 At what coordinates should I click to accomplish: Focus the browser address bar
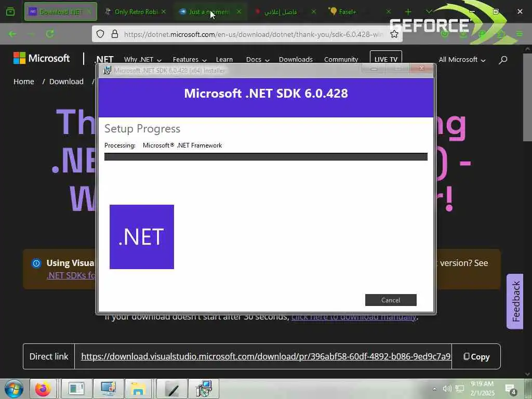254,34
